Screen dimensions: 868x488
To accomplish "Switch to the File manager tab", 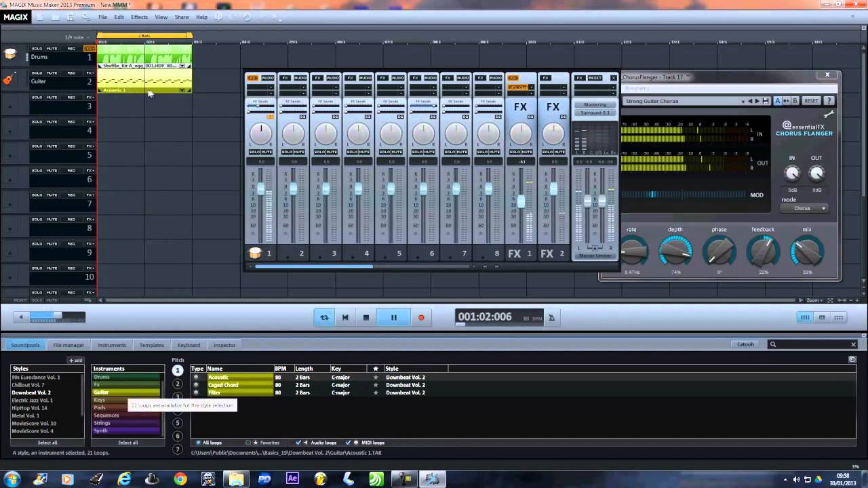I will 68,345.
